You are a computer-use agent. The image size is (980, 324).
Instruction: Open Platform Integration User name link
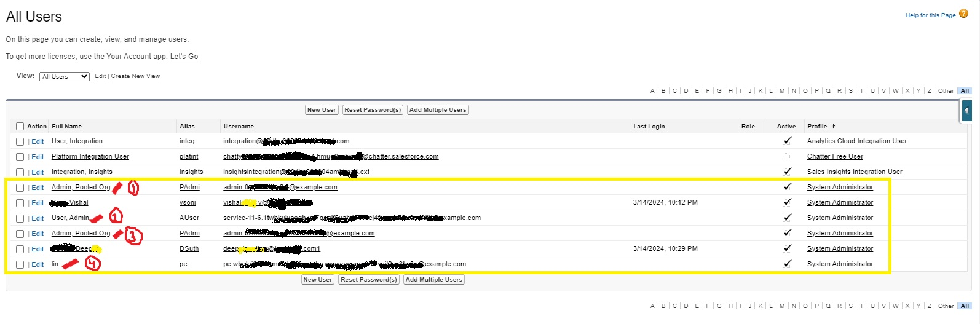coord(90,157)
